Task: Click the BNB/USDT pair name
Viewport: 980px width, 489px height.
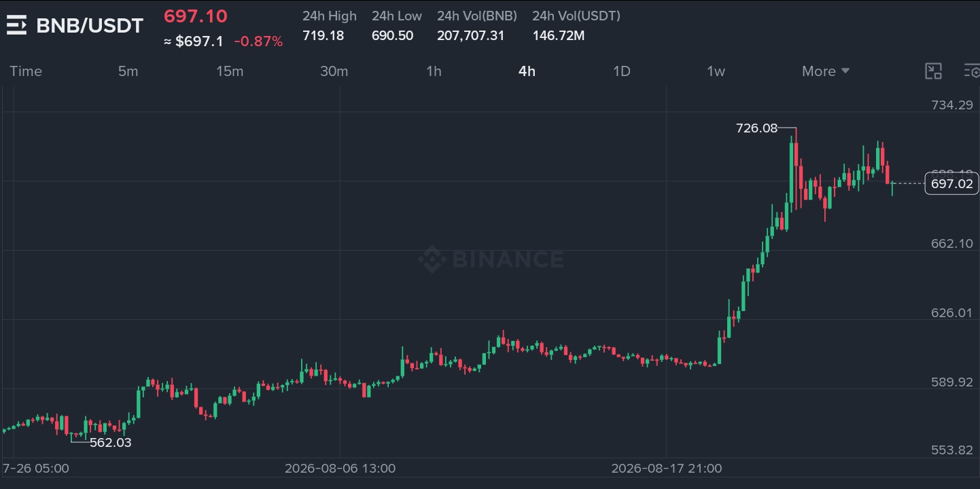Action: (x=90, y=26)
